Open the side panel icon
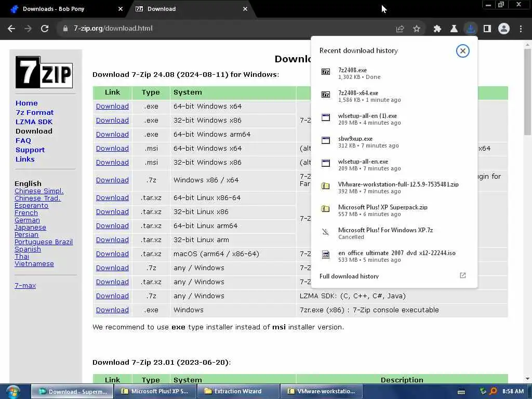Screen dimensions: 532x399 [487, 29]
